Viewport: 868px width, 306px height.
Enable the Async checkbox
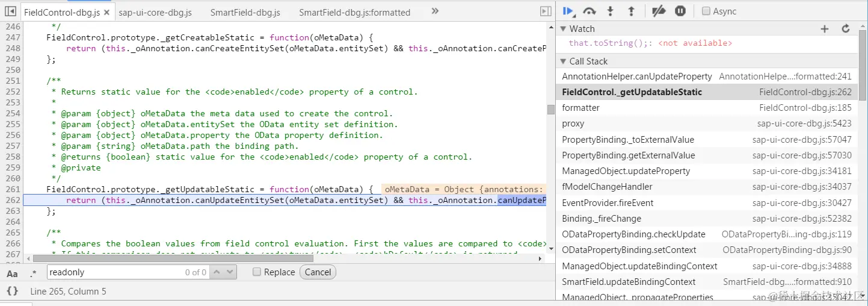tap(707, 11)
